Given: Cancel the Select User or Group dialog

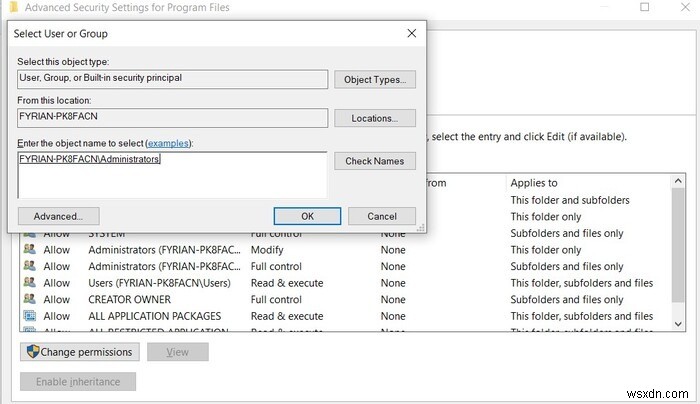Looking at the screenshot, I should [x=382, y=216].
